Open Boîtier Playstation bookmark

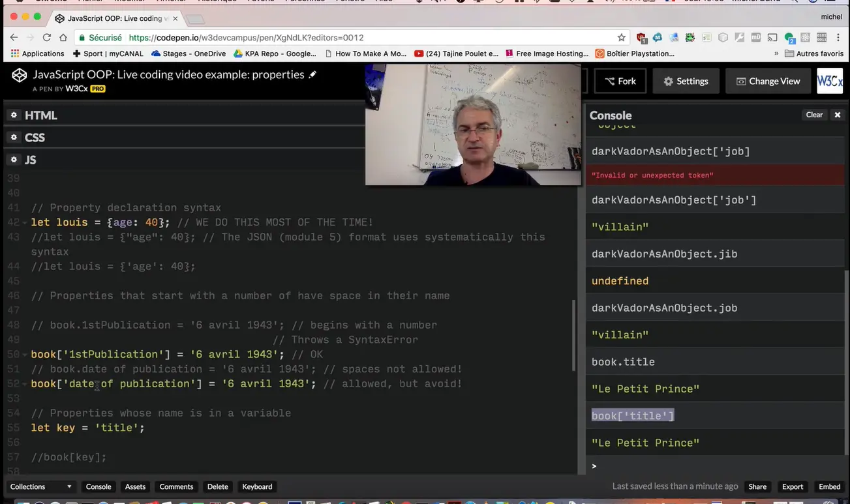(635, 54)
